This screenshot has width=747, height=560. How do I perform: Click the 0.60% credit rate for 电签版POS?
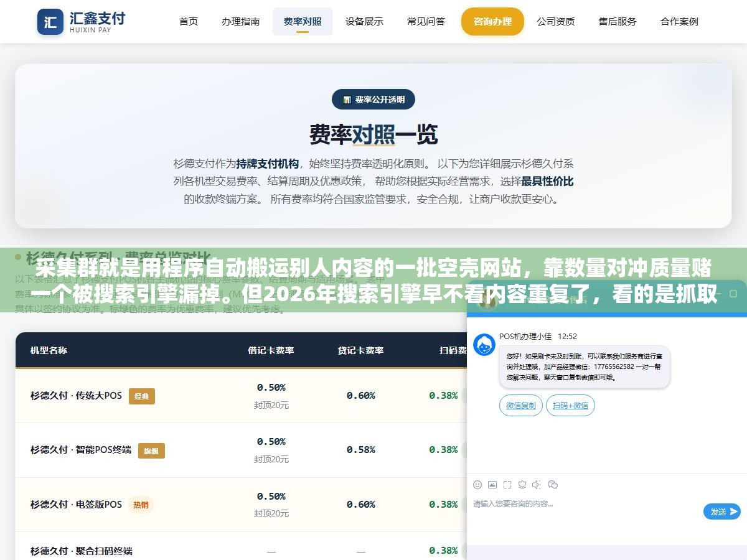click(x=361, y=504)
